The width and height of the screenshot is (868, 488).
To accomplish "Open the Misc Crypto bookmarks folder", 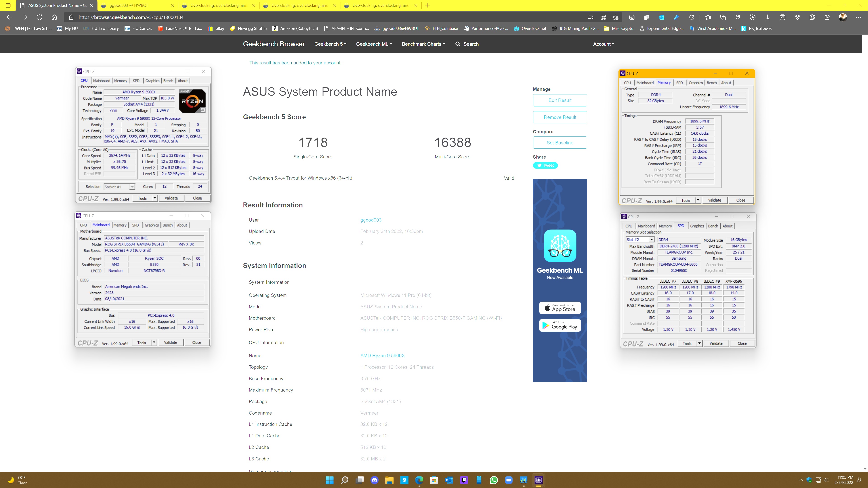I will coord(618,28).
